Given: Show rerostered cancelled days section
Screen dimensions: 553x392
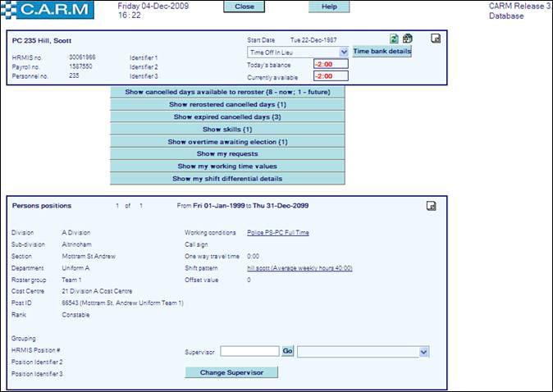Looking at the screenshot, I should 227,104.
